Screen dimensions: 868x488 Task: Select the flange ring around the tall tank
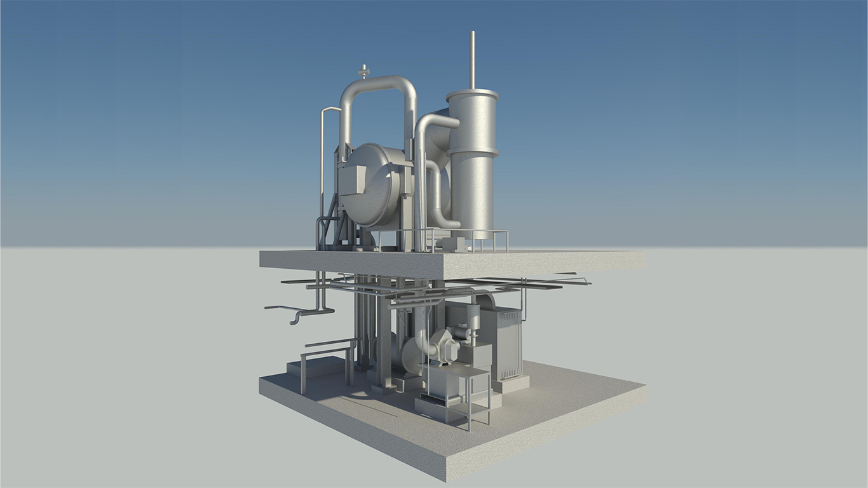(472, 151)
